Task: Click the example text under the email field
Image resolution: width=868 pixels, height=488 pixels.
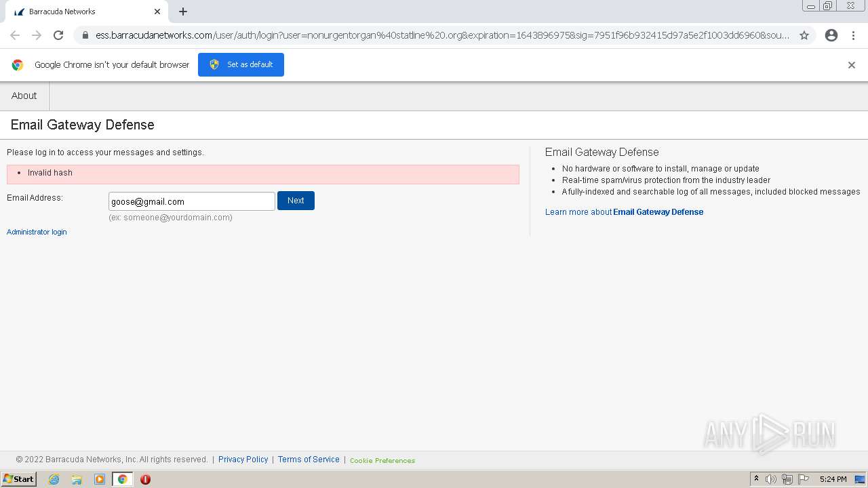Action: click(170, 218)
